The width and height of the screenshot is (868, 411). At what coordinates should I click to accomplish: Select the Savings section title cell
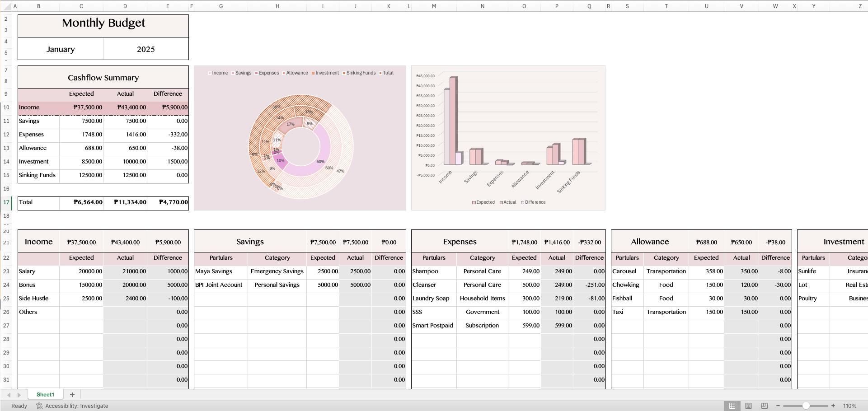250,242
